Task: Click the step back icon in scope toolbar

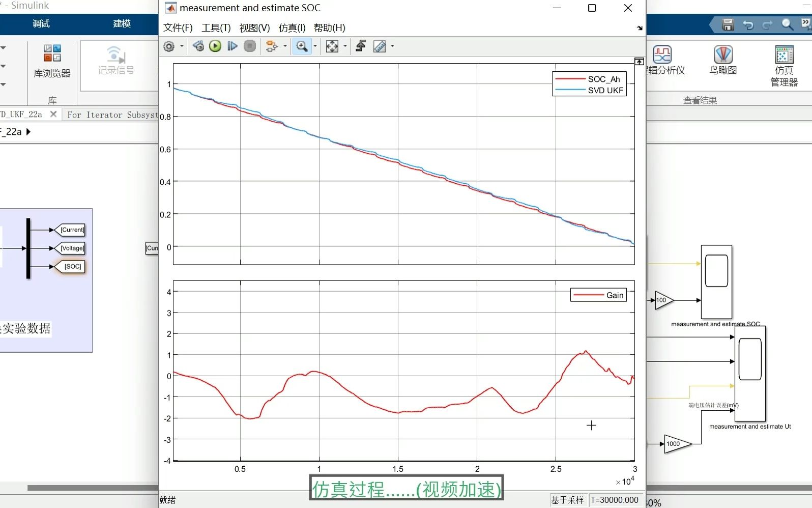Action: click(198, 46)
